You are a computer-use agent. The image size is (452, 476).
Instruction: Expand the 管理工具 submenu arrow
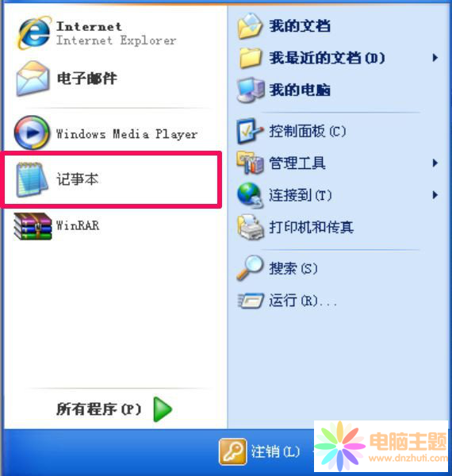tap(435, 163)
